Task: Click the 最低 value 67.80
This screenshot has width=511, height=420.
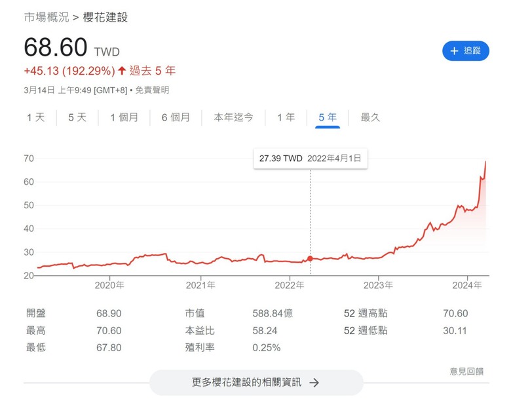Action: point(109,348)
